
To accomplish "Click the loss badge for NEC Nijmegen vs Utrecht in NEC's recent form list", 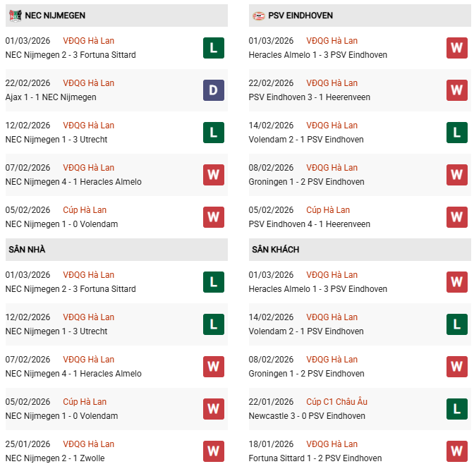I will (214, 133).
